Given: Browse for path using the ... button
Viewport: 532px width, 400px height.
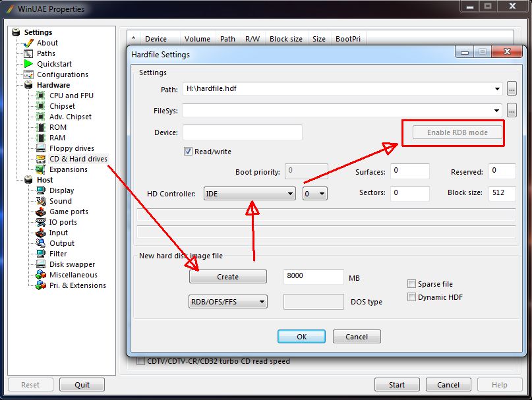Looking at the screenshot, I should (x=513, y=88).
